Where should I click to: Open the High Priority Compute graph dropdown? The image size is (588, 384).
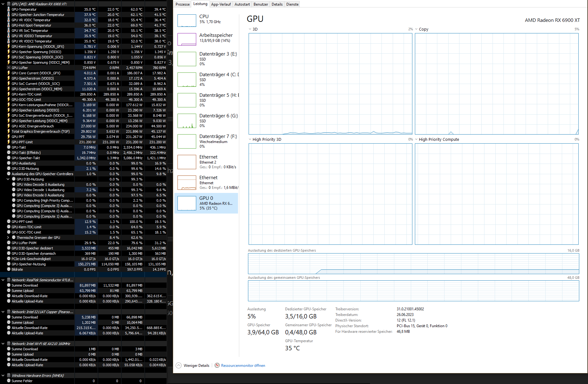click(x=416, y=139)
